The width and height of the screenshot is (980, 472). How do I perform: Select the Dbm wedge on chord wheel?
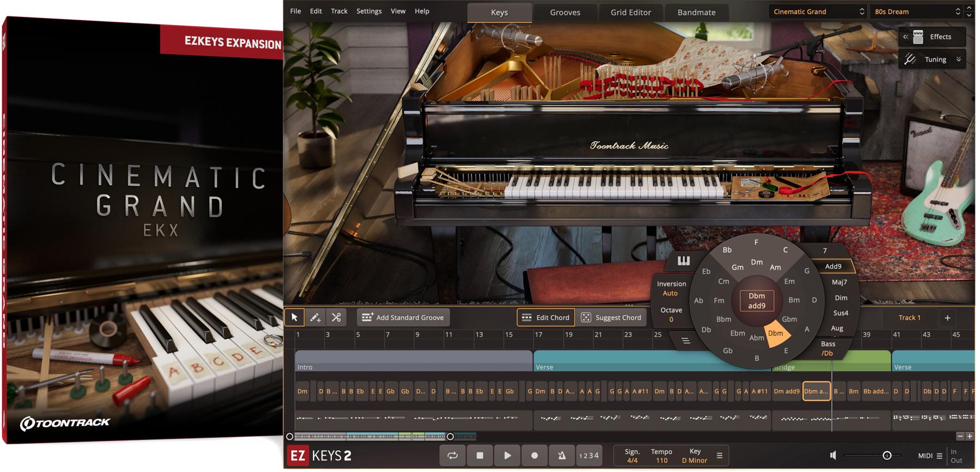coord(777,334)
